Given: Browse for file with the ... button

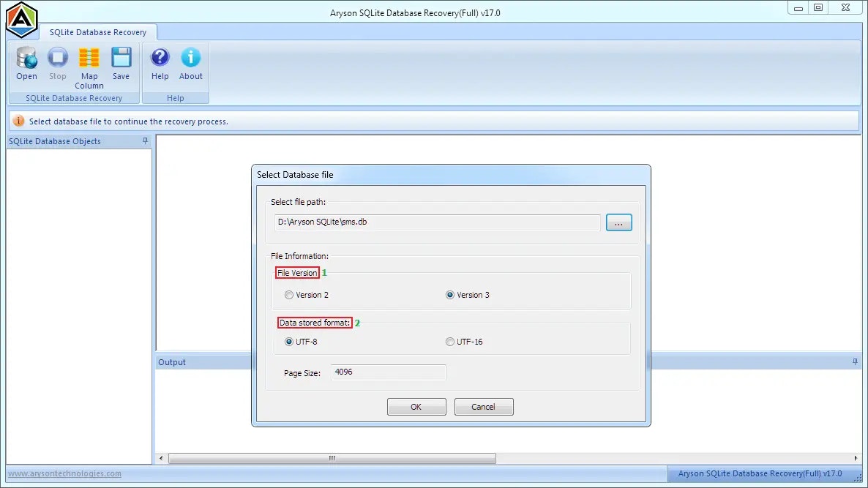Looking at the screenshot, I should click(x=619, y=223).
